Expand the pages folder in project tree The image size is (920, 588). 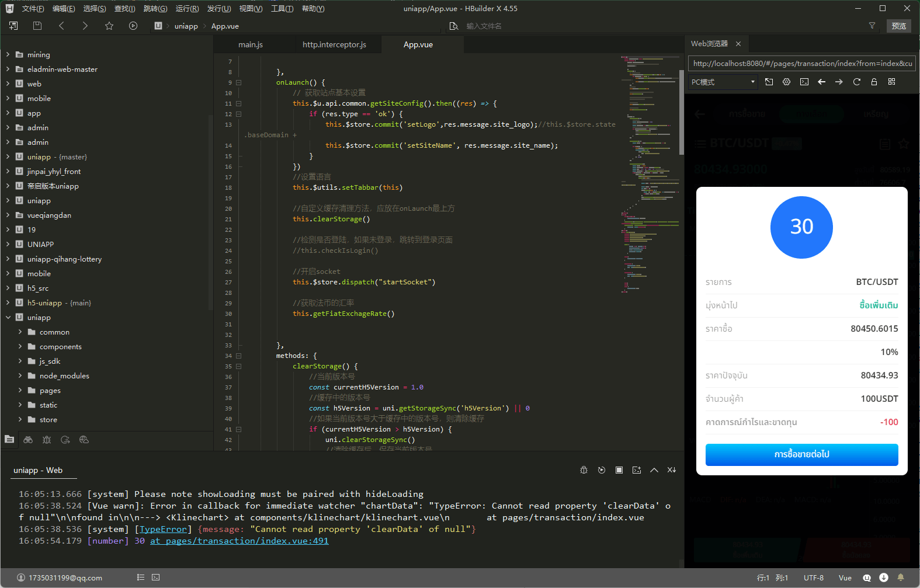click(20, 391)
